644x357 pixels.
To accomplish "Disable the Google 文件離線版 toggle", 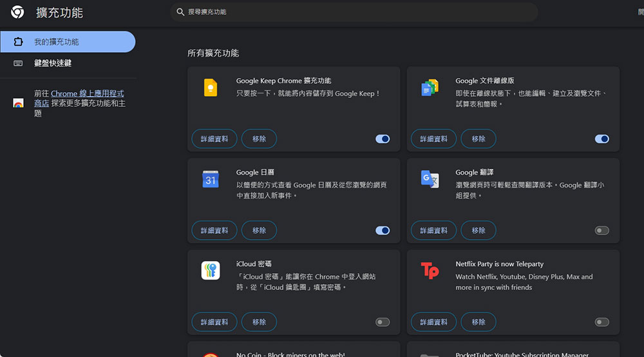I will (601, 139).
